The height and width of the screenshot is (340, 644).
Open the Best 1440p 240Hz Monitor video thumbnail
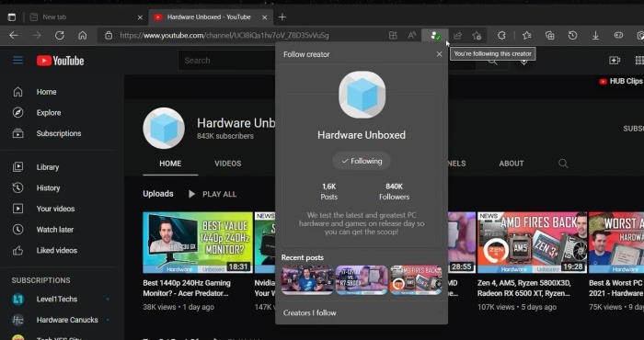point(198,243)
